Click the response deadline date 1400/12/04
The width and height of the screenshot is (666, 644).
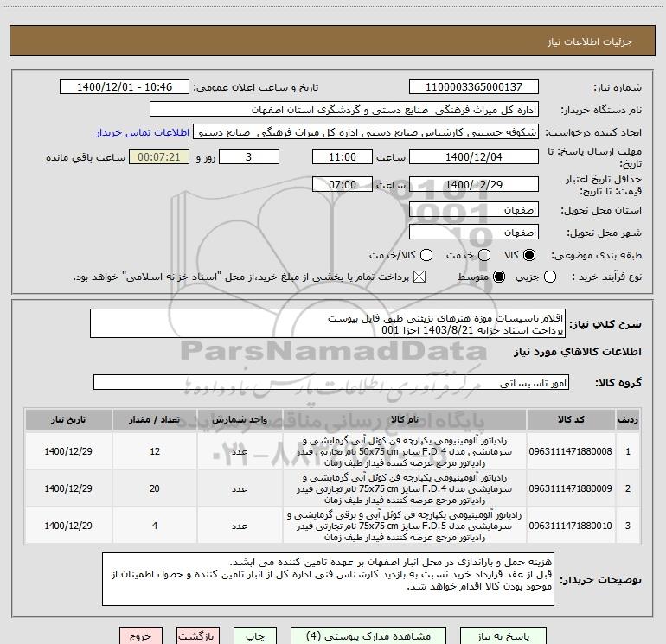click(474, 156)
